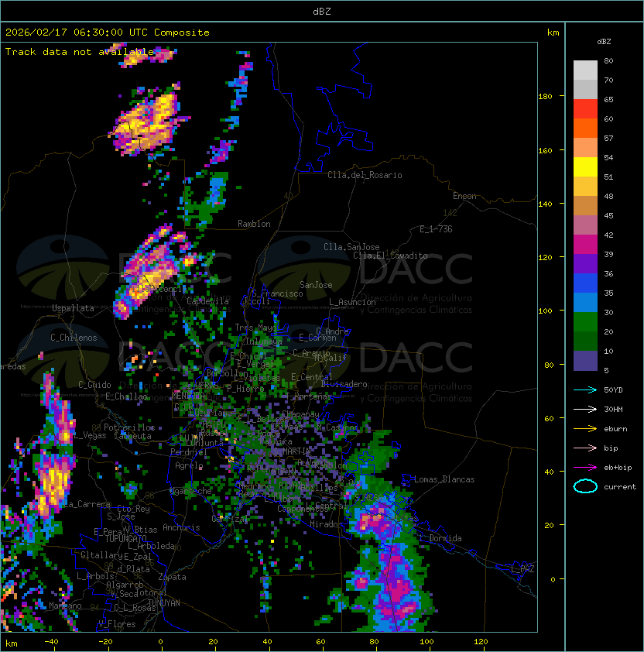Click the 'Ramblon' map label
Viewport: 644px width, 652px height.
point(254,224)
